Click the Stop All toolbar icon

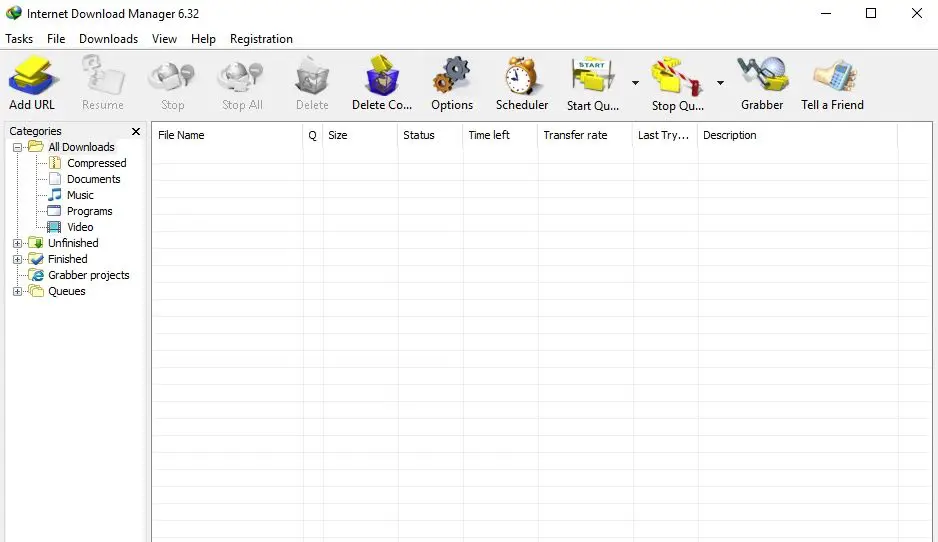tap(241, 78)
